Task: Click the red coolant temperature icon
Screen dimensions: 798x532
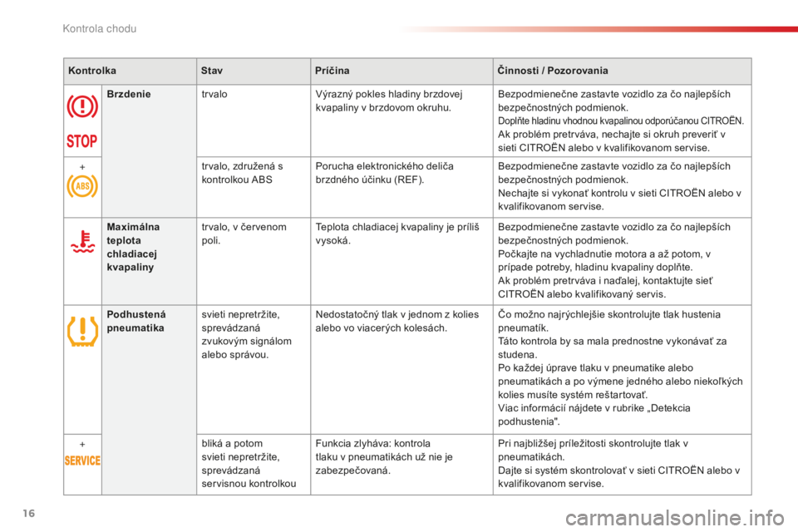Action: (82, 242)
